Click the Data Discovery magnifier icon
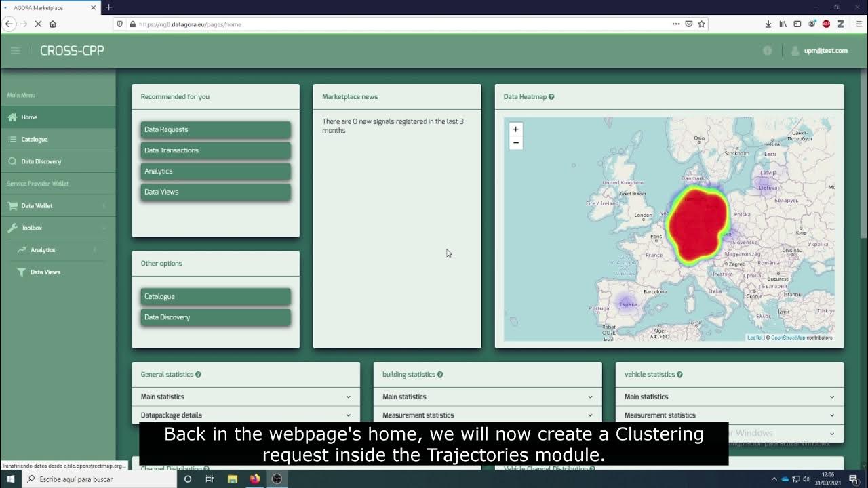Viewport: 868px width, 488px height. (x=12, y=161)
